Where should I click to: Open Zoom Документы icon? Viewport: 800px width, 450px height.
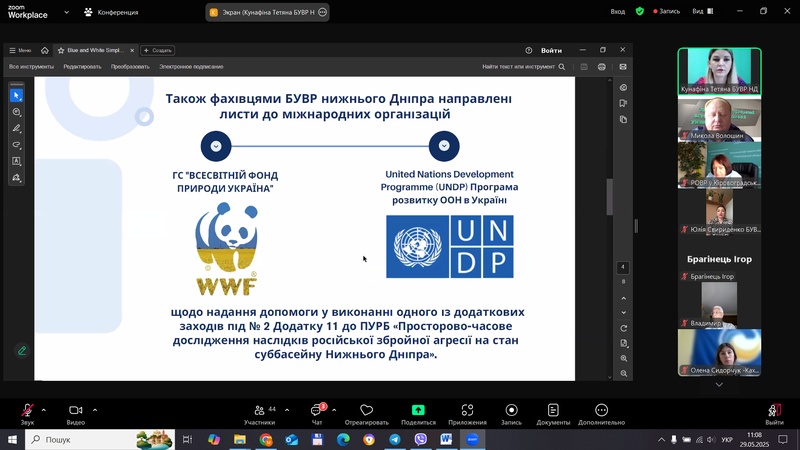pos(553,414)
